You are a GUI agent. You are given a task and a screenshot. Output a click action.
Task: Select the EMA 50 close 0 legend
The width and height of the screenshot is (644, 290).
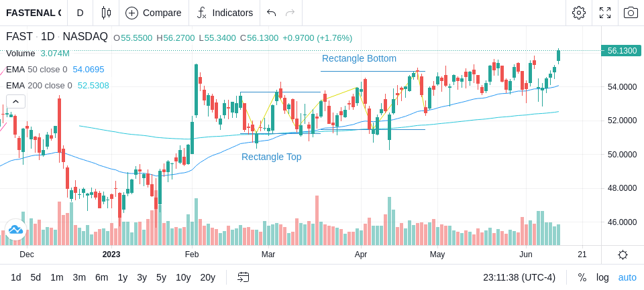(55, 70)
